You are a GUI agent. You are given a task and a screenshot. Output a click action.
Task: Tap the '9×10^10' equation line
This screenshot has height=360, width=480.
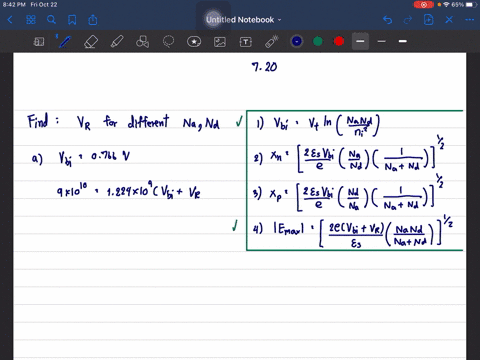(129, 191)
